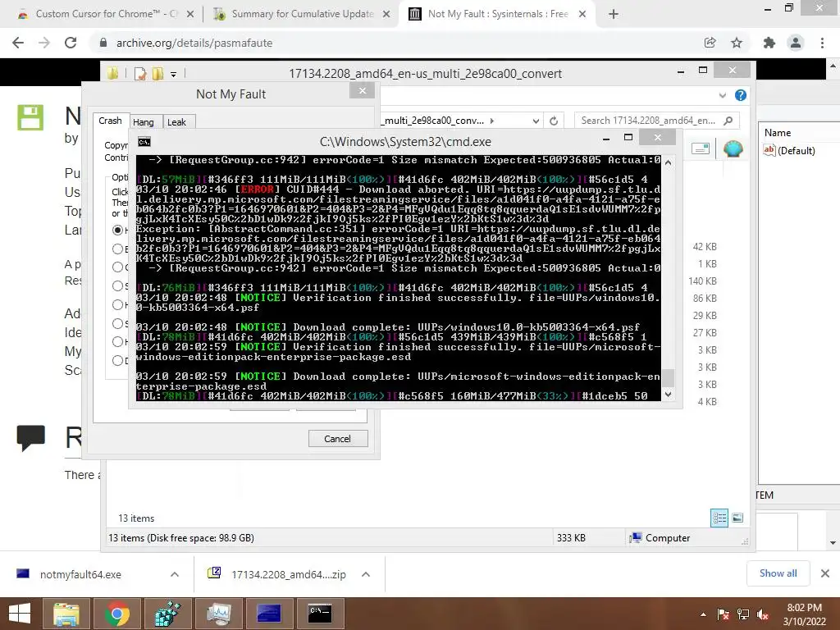Expand zip download options chevron

366,574
